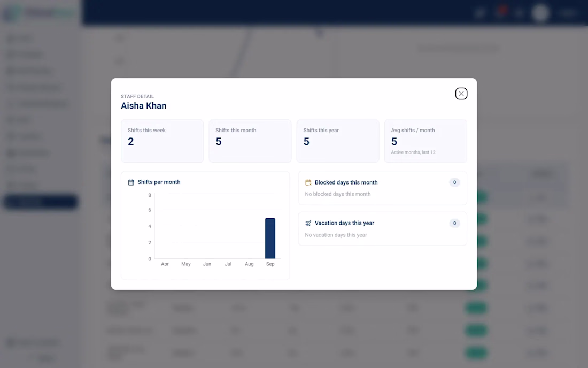Click the September bar in the chart

click(270, 238)
